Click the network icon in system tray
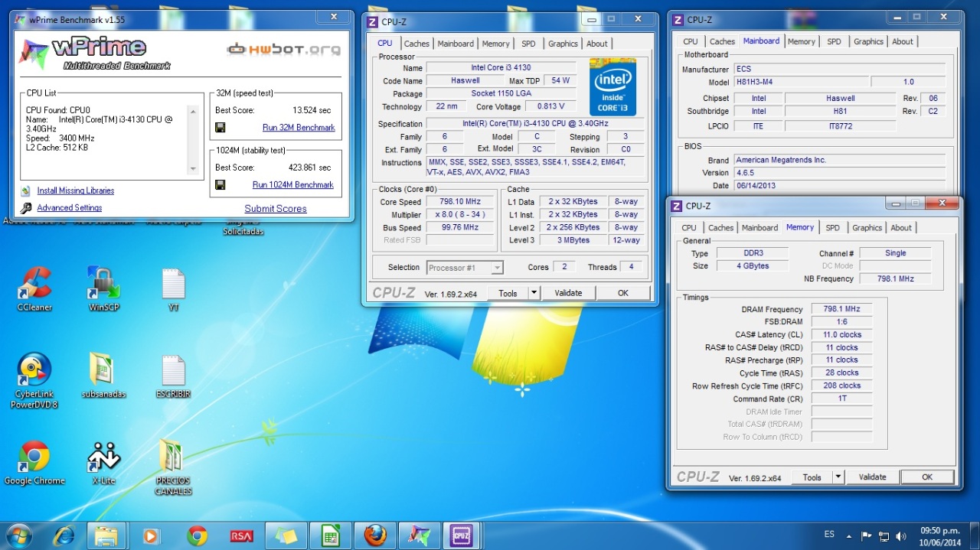 (x=884, y=536)
